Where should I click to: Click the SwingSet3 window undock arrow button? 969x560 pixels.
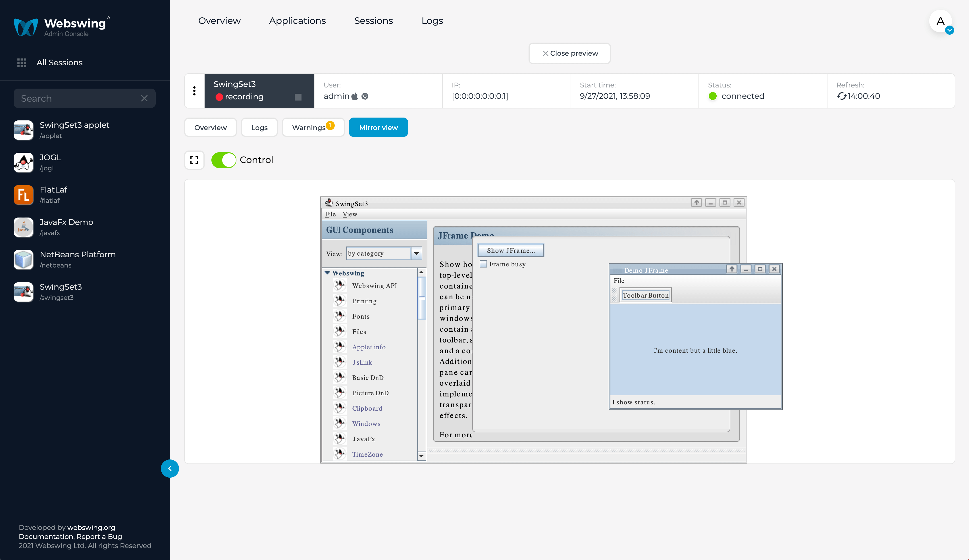click(x=696, y=202)
